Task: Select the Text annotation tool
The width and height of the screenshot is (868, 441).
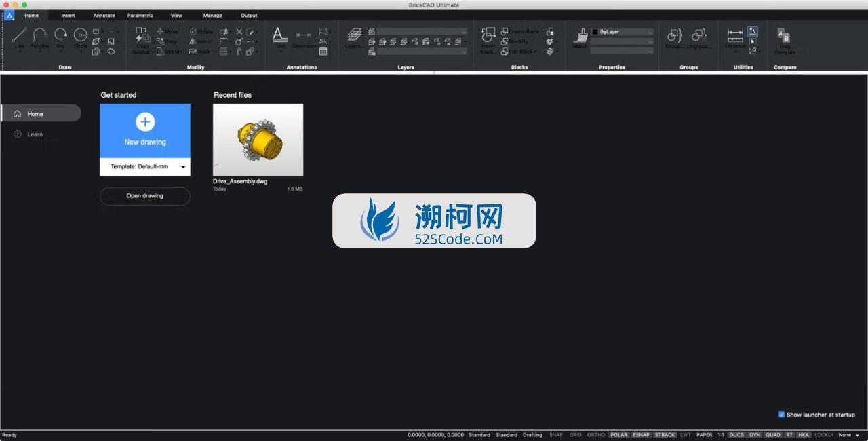Action: coord(280,37)
